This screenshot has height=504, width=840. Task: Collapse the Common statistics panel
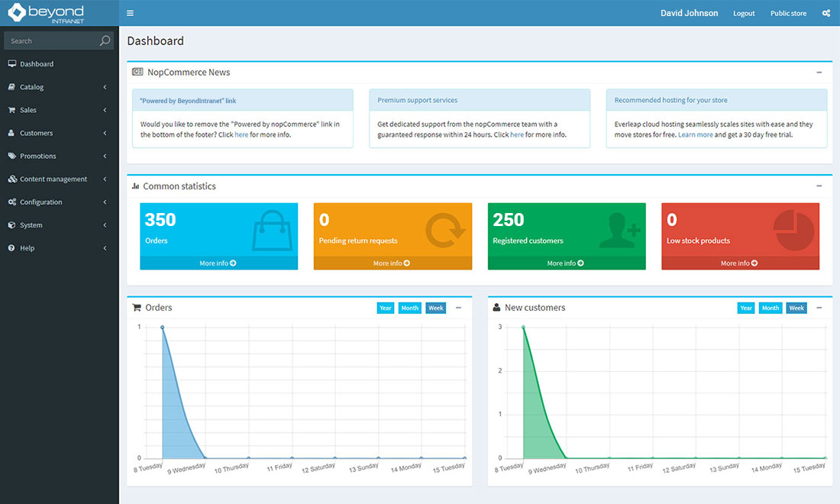[819, 186]
